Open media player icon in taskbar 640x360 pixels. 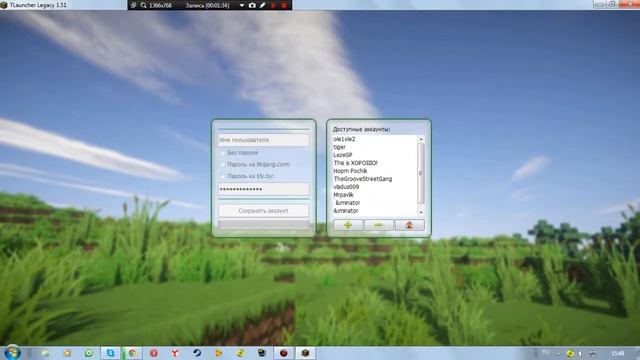pyautogui.click(x=67, y=353)
